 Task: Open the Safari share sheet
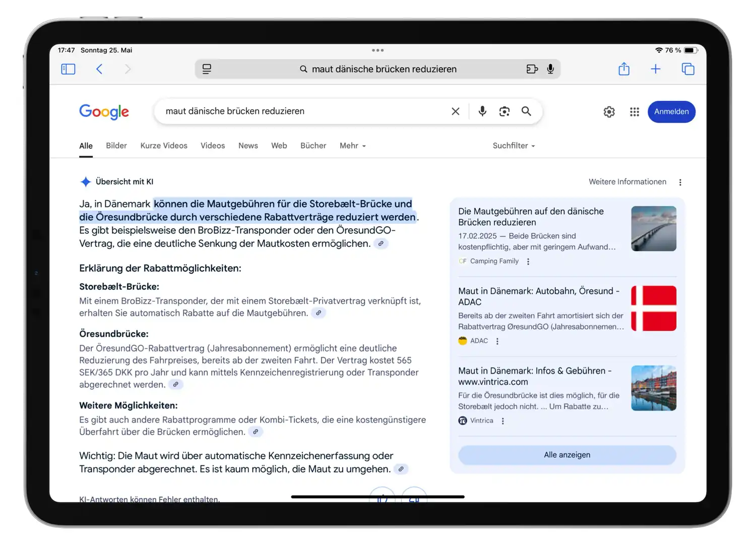[x=624, y=69]
